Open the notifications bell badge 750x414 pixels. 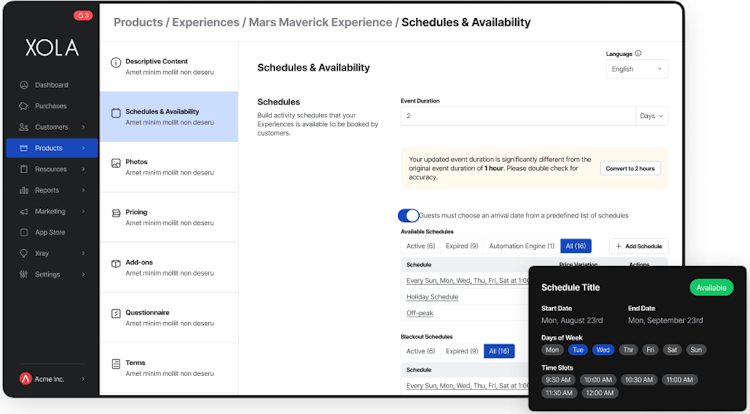coord(82,16)
